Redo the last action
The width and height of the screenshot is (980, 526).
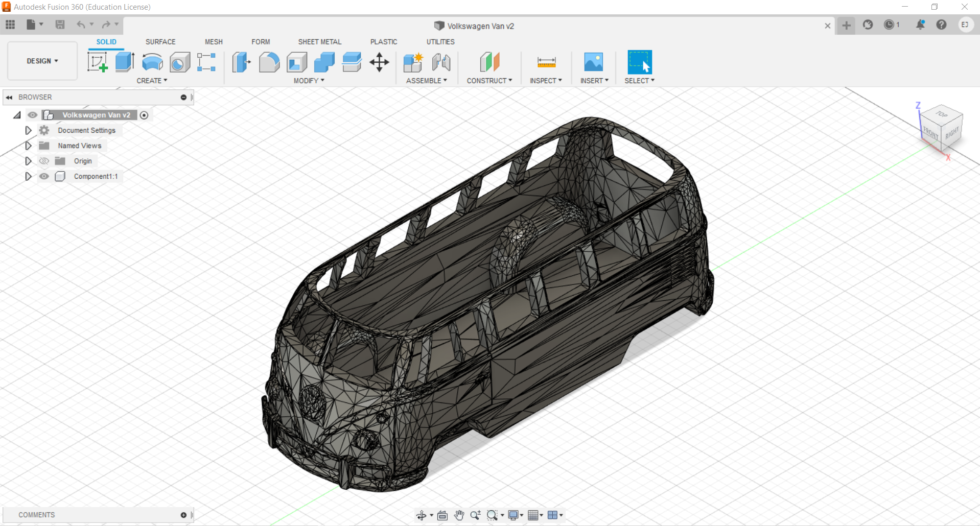point(106,25)
